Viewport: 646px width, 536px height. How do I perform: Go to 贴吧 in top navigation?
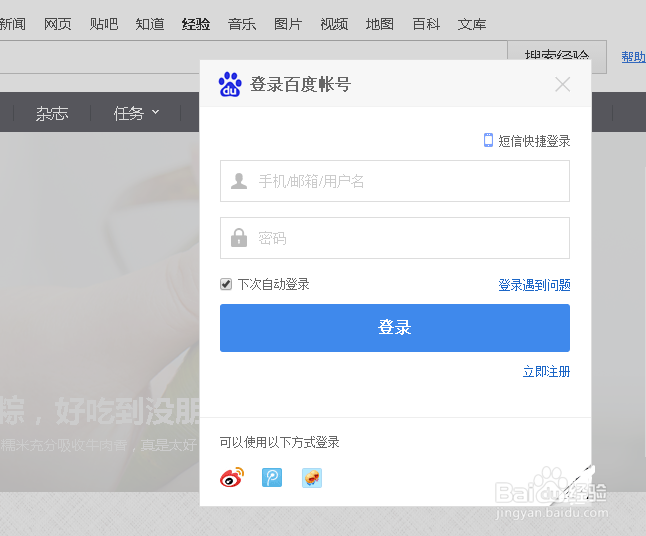point(104,24)
